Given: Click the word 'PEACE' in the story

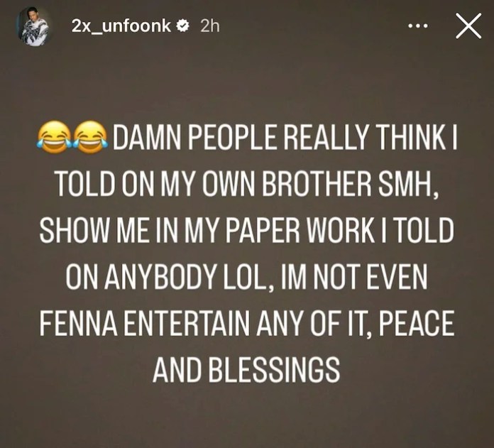Looking at the screenshot, I should (x=416, y=322).
